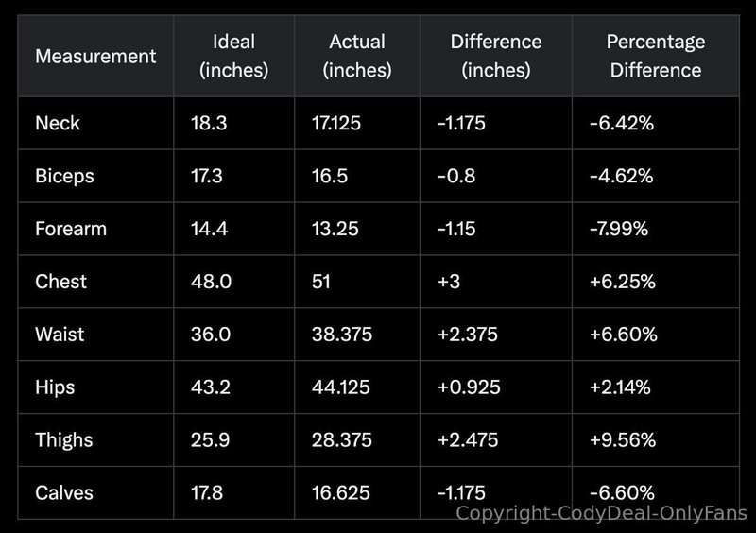Select the Ideal (inches) column header
This screenshot has width=756, height=533.
[233, 56]
